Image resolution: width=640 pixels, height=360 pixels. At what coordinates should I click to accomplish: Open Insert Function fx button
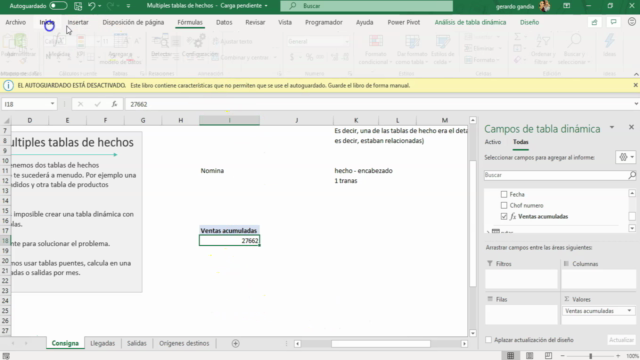coord(114,104)
